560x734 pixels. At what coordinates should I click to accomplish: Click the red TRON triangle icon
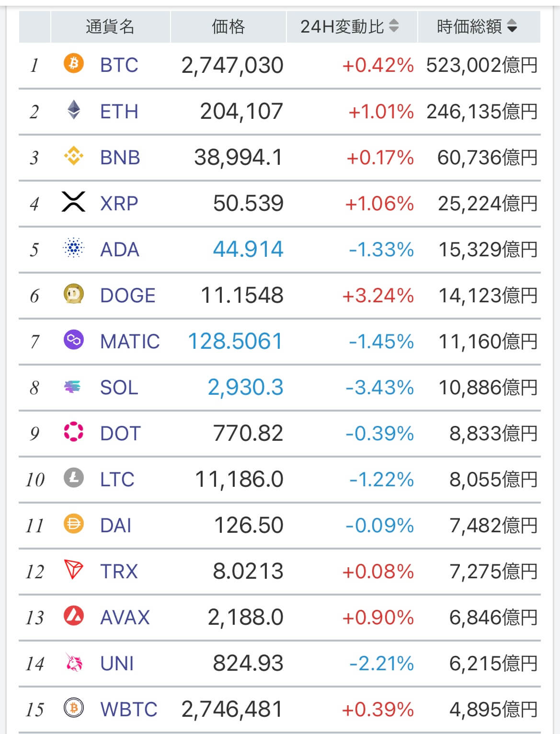[73, 570]
